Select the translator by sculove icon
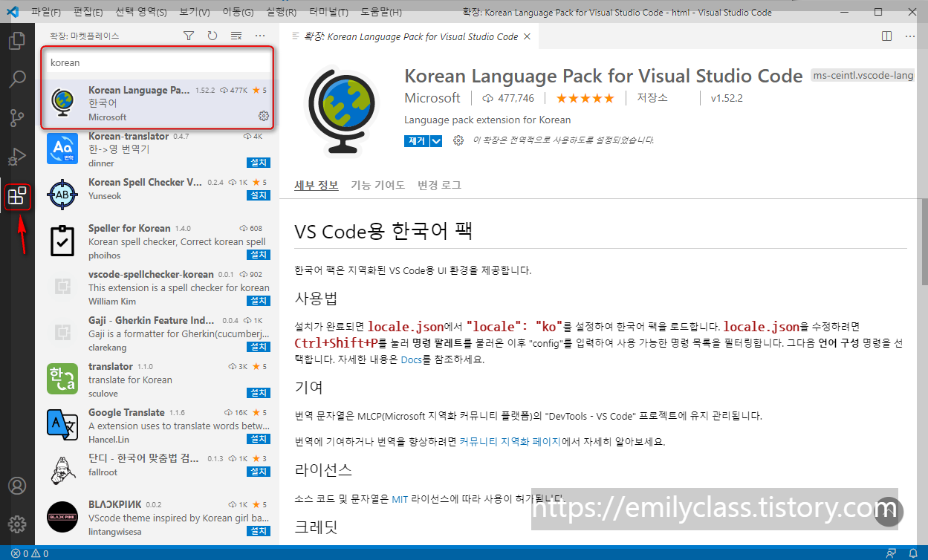This screenshot has width=928, height=560. 62,380
